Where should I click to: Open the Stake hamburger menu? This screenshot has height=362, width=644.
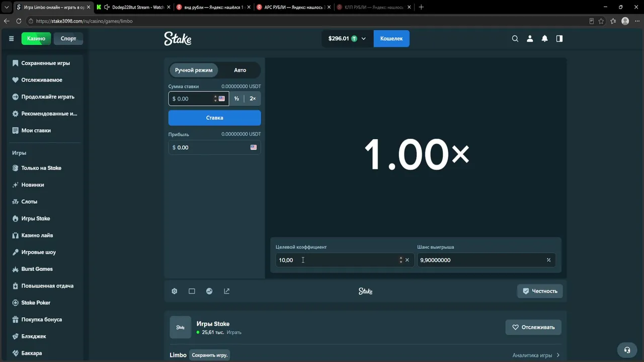click(x=11, y=39)
